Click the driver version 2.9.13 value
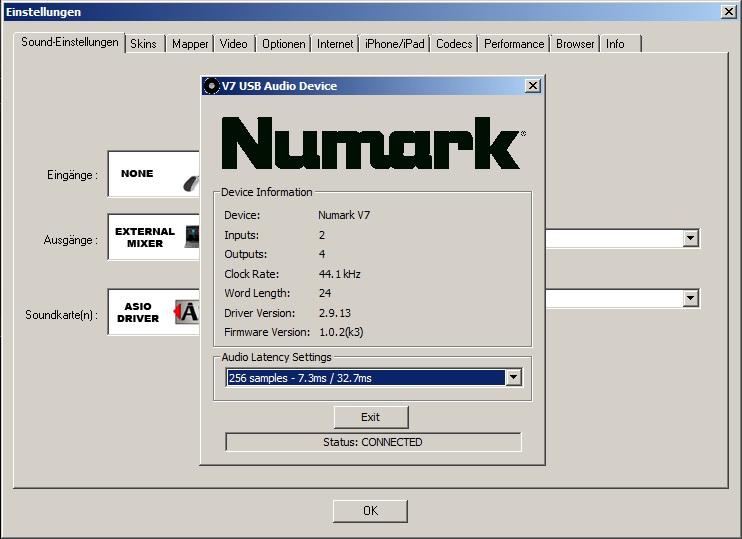 pos(335,313)
